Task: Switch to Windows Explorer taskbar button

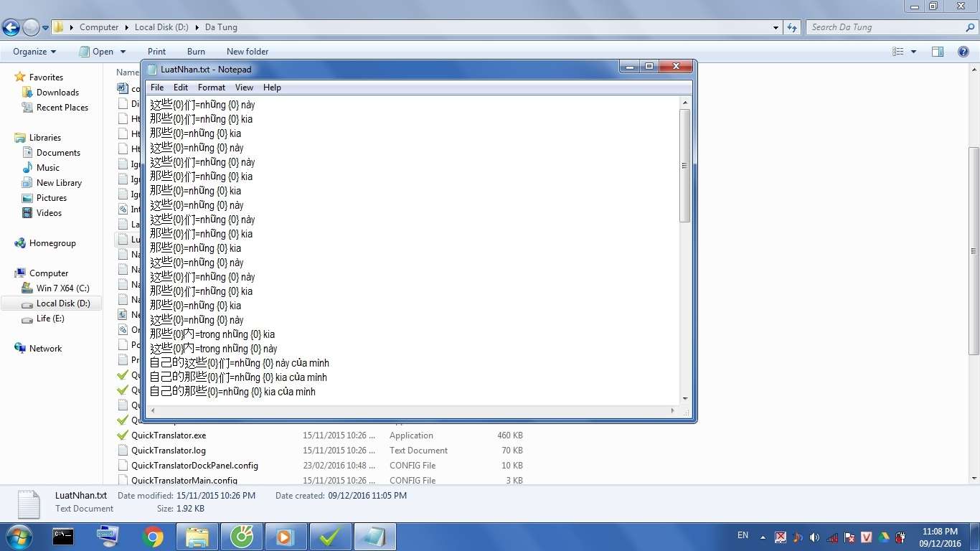Action: pyautogui.click(x=197, y=537)
